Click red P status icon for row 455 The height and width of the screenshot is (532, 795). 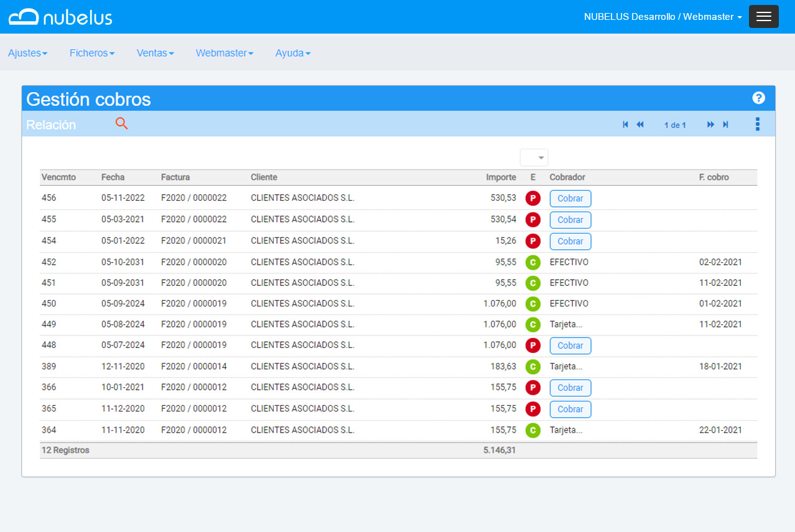coord(532,219)
